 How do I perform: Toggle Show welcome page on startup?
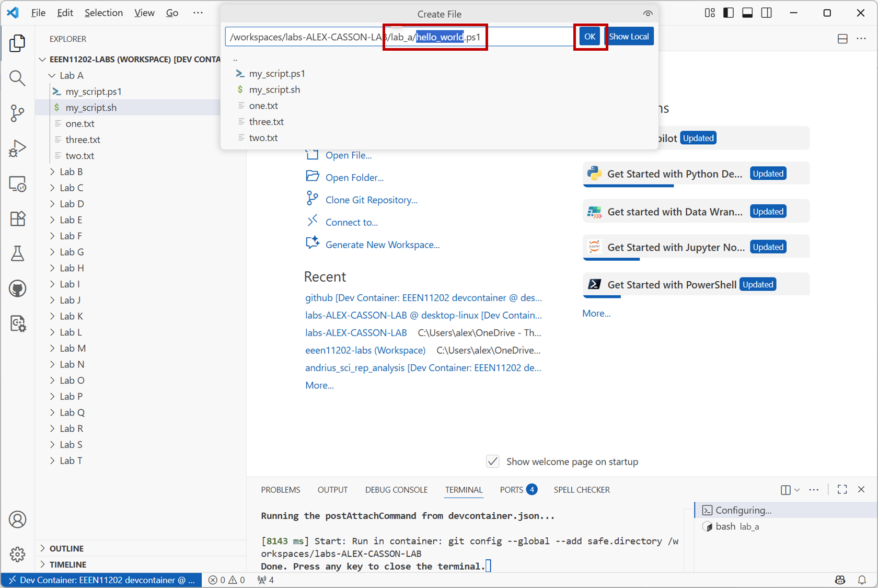point(492,462)
